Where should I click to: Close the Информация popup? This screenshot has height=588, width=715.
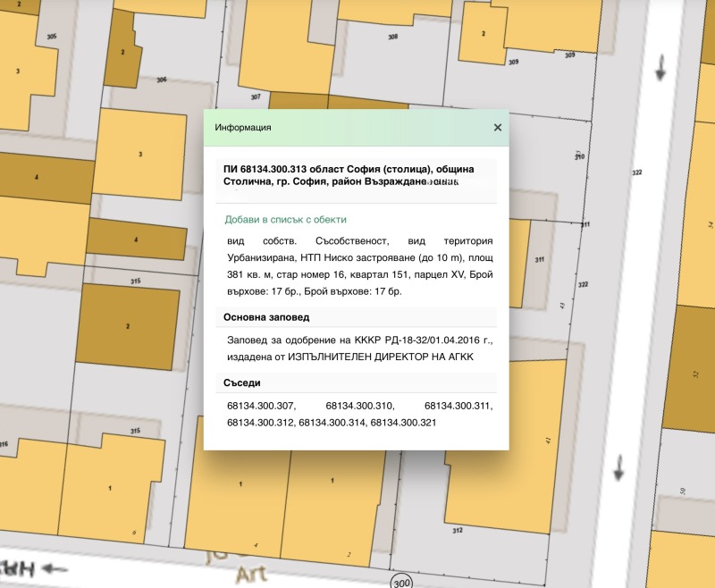(498, 128)
